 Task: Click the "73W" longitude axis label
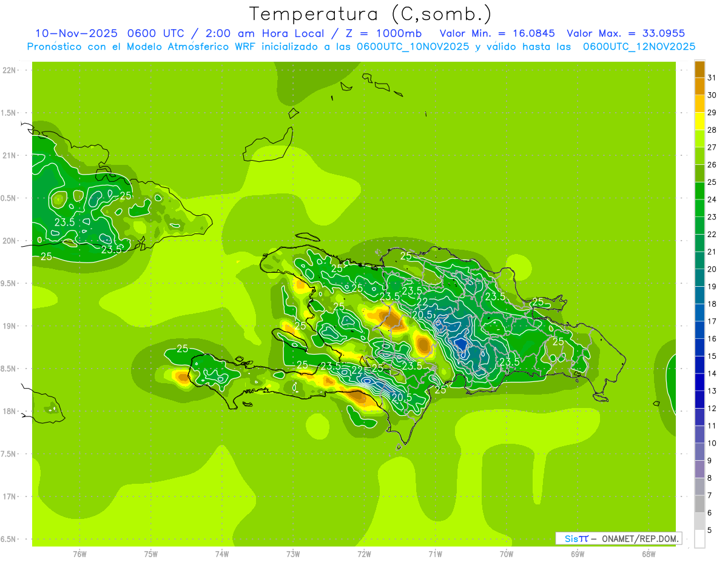click(293, 554)
